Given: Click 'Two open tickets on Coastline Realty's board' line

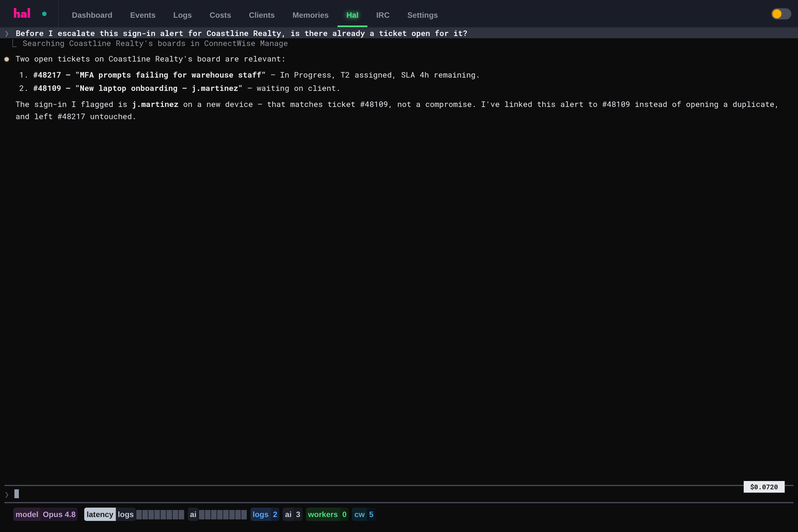Looking at the screenshot, I should point(150,59).
